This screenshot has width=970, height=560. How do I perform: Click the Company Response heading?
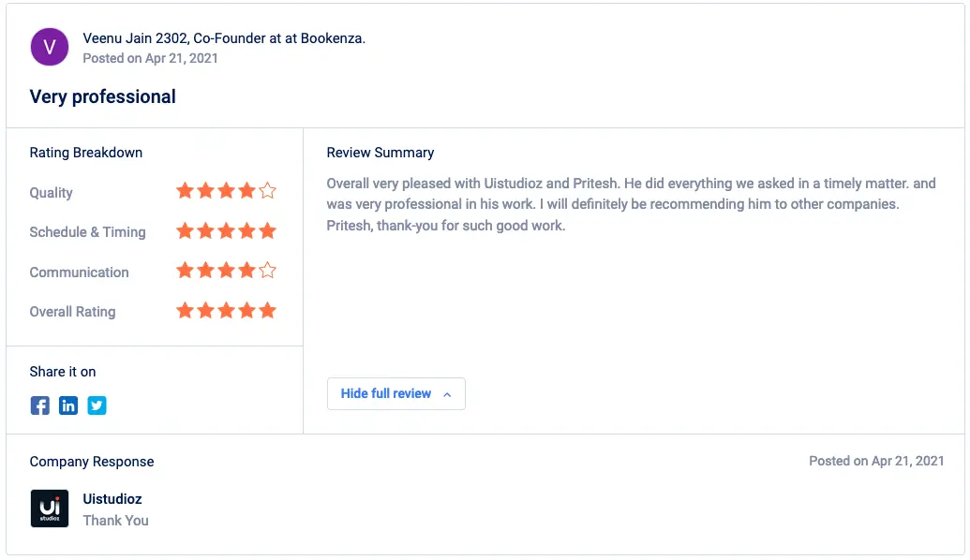pos(92,462)
